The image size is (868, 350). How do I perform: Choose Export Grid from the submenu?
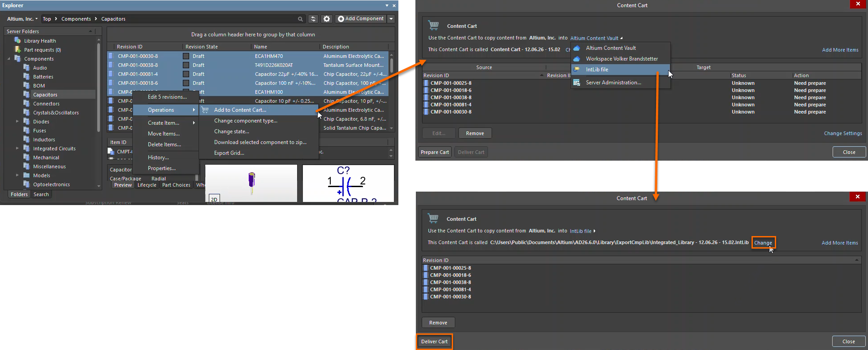(x=259, y=153)
